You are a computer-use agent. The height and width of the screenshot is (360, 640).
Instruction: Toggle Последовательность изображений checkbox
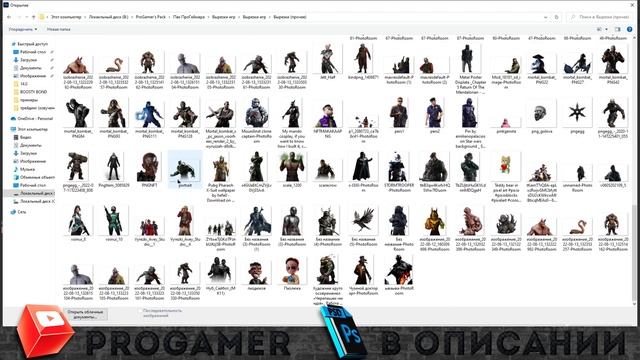coord(140,311)
